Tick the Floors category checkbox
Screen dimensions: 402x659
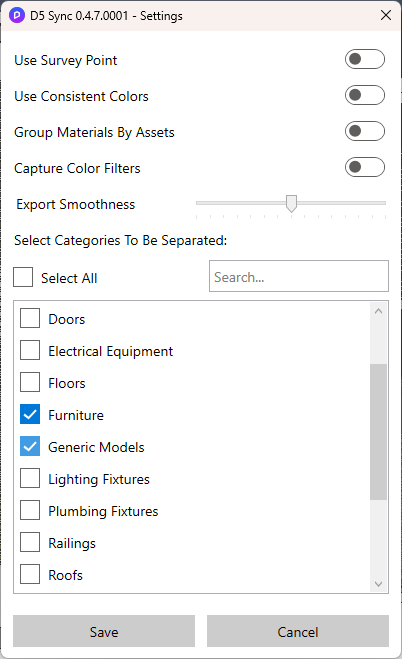[x=30, y=382]
